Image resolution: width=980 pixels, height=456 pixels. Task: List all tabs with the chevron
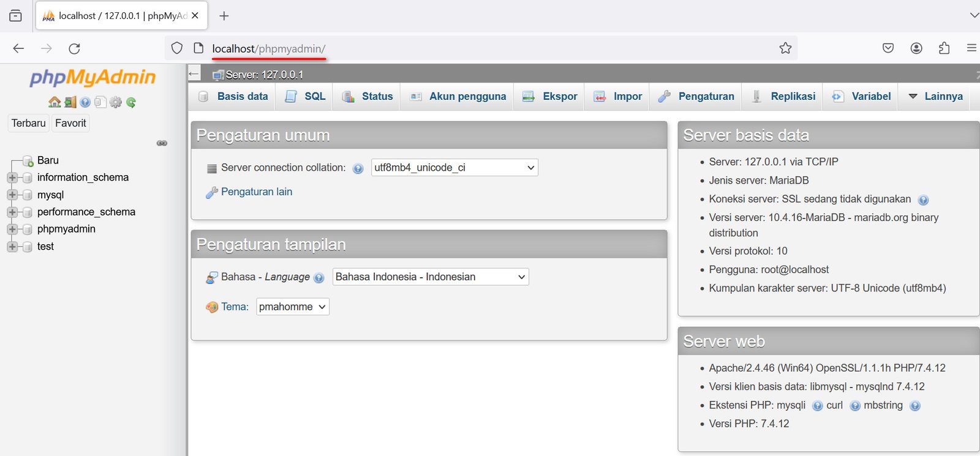click(974, 16)
